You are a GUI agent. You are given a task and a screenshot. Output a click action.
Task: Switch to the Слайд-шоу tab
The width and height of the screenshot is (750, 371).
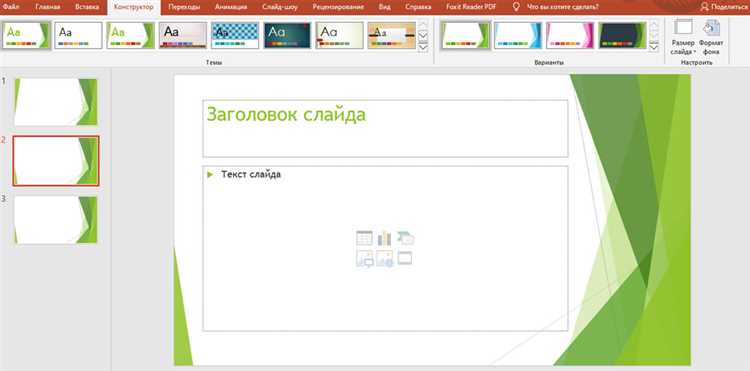[280, 7]
